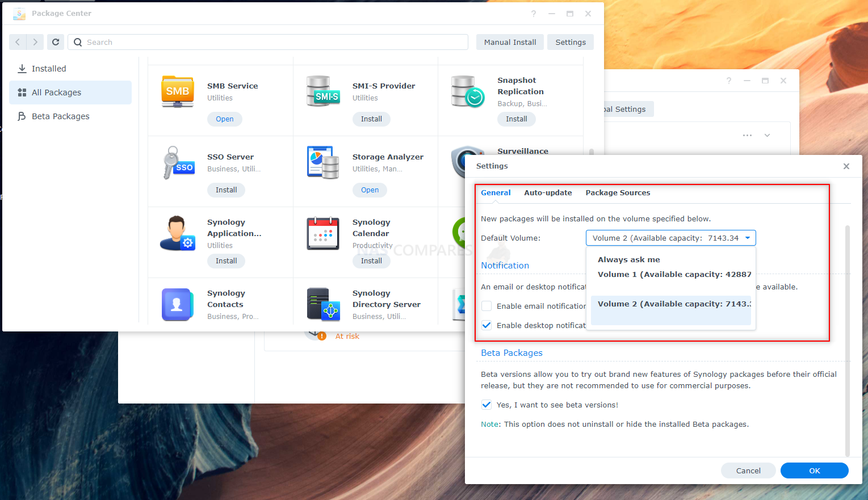
Task: Click the SMB Service package icon
Action: tap(178, 92)
